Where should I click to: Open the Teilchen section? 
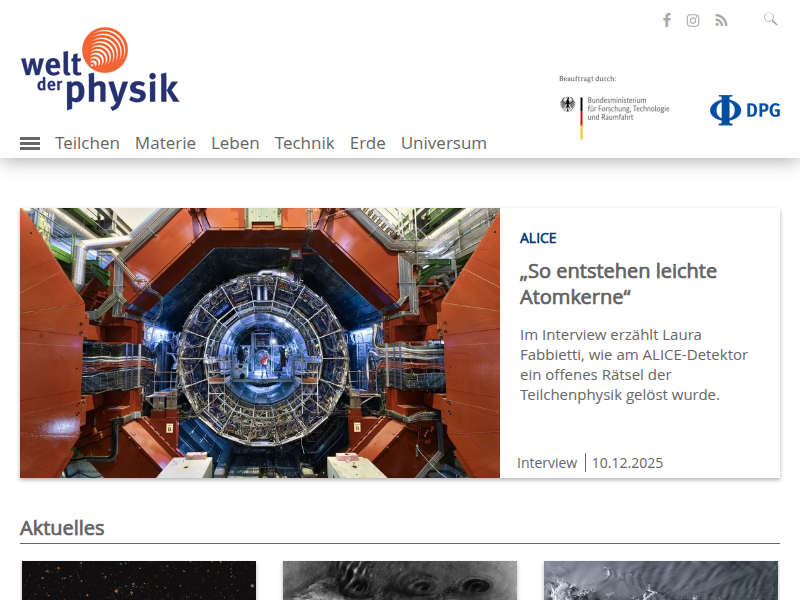[87, 143]
